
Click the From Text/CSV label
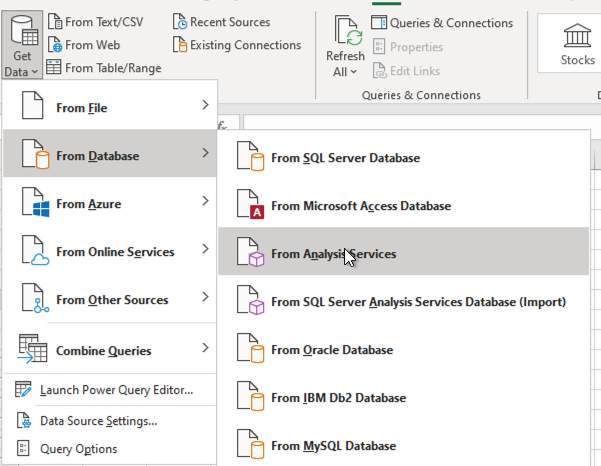point(104,22)
